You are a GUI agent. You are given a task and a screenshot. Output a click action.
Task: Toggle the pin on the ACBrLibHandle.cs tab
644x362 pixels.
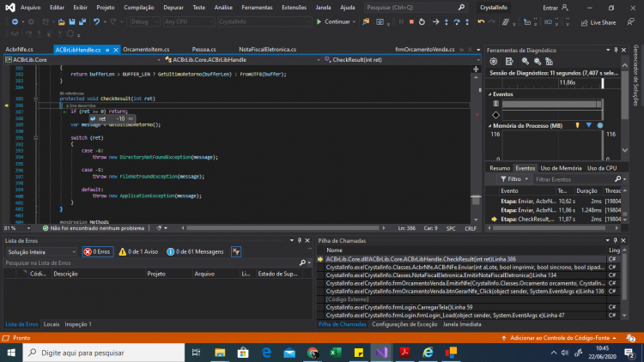pos(107,50)
